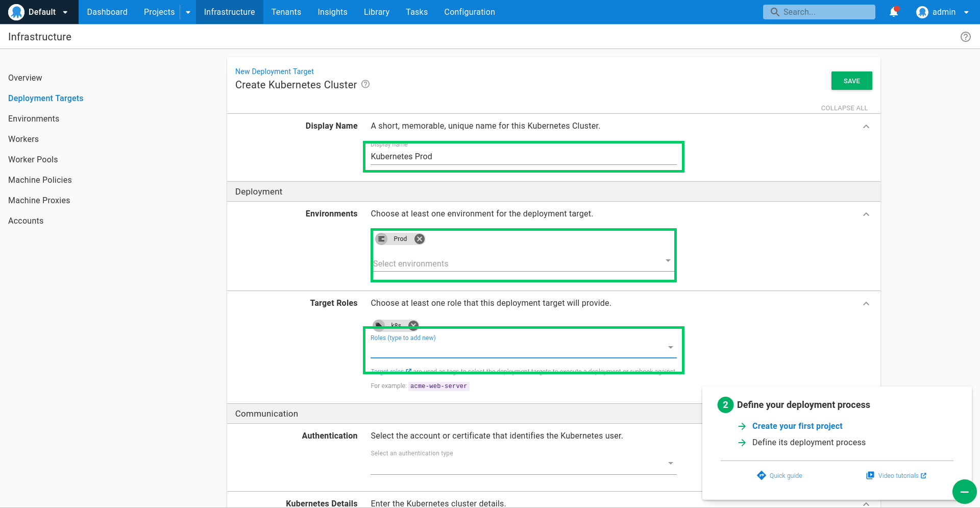Screen dimensions: 980x508
Task: Open page help icon next to Infrastructure
Action: (x=965, y=37)
